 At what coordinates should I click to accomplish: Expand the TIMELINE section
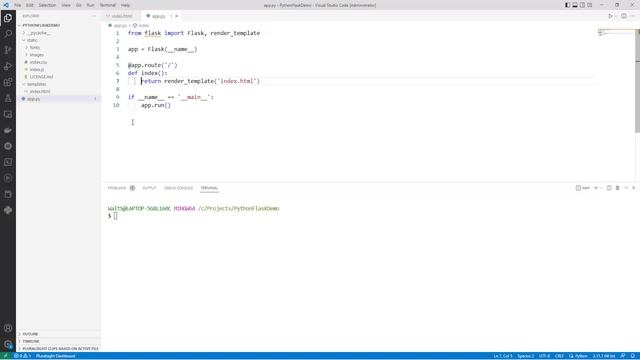pyautogui.click(x=58, y=341)
